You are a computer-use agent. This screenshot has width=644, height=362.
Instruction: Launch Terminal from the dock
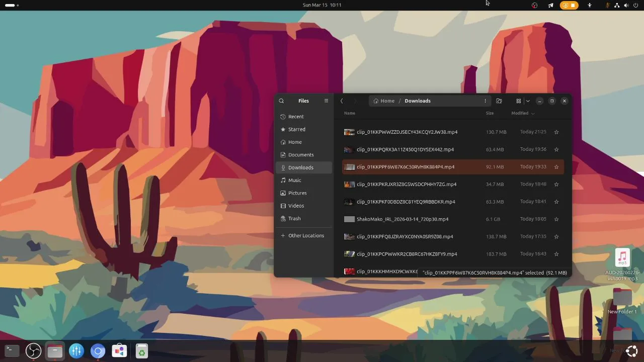point(12,351)
